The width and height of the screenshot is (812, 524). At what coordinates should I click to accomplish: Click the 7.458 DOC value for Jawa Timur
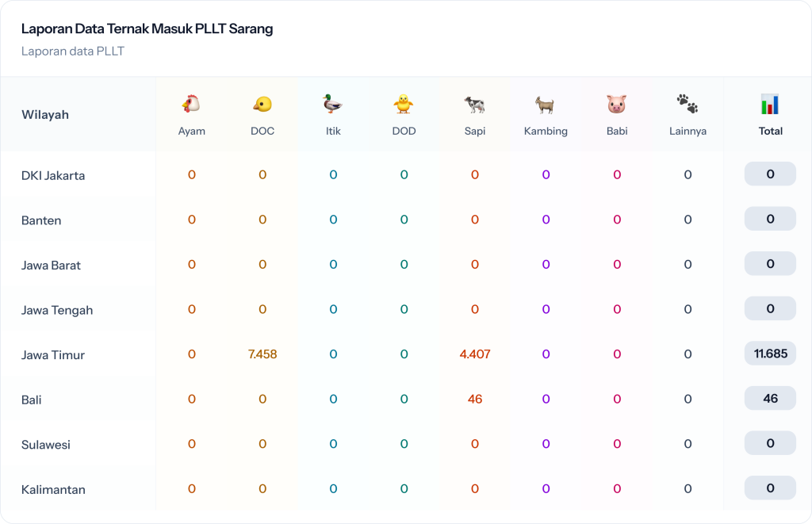[262, 354]
